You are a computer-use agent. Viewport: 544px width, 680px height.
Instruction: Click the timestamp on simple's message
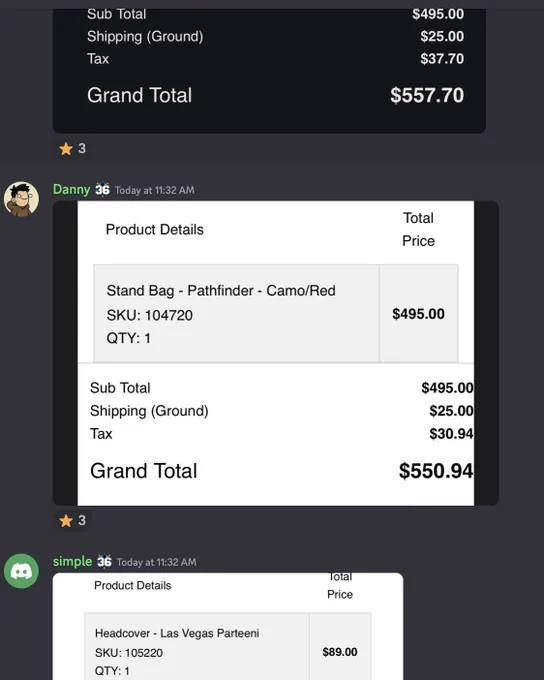click(157, 562)
